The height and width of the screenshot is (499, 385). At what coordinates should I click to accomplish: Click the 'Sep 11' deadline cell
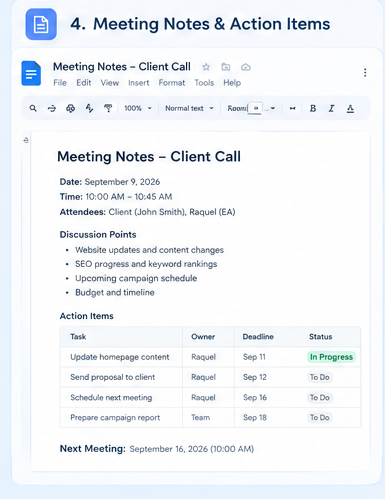click(x=254, y=357)
